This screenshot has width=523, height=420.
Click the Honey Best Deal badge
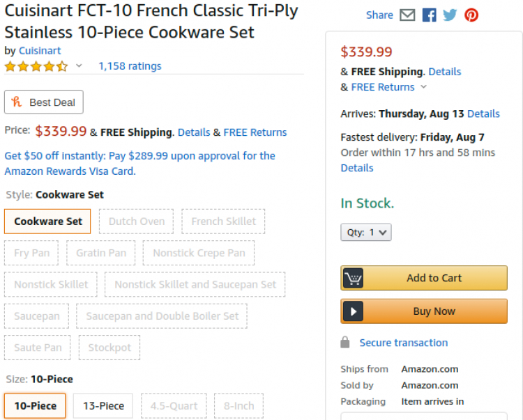[44, 102]
